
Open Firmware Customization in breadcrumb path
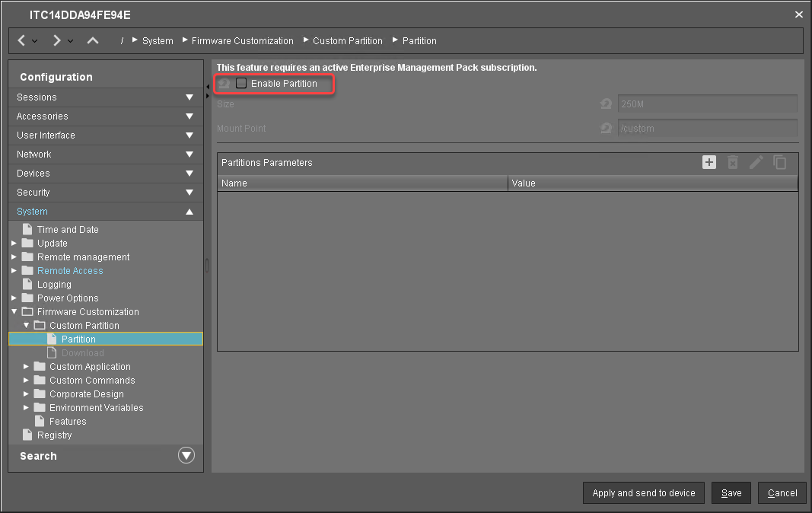[242, 41]
